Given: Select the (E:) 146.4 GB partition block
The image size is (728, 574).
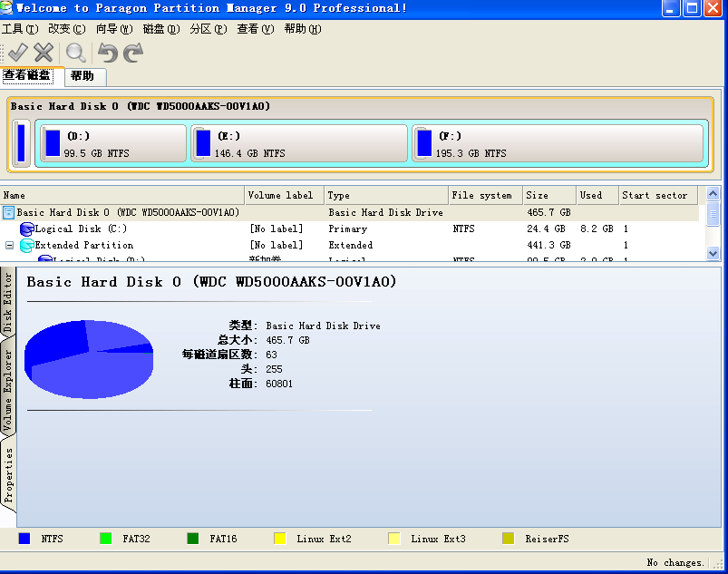Looking at the screenshot, I should coord(297,143).
